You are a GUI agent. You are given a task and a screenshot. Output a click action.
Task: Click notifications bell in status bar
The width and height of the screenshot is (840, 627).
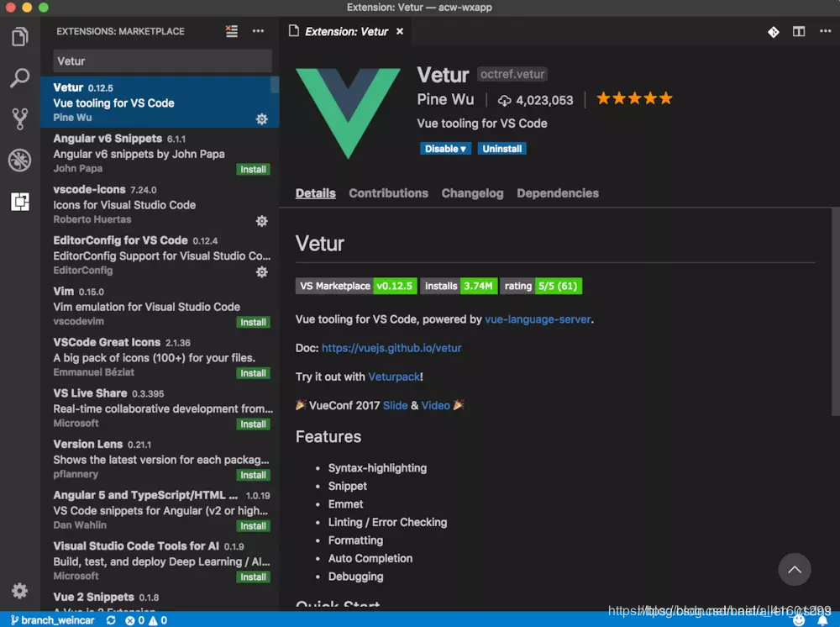[x=823, y=620]
